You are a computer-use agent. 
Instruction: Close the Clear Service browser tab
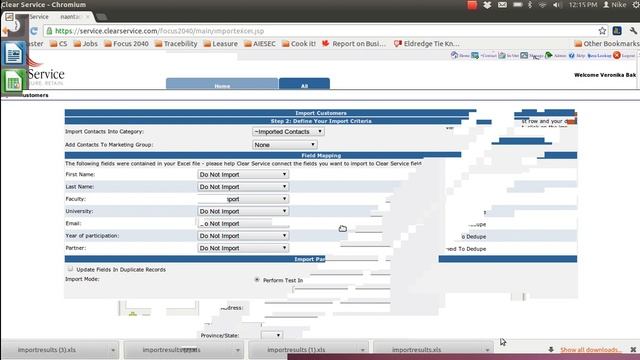coord(87,17)
